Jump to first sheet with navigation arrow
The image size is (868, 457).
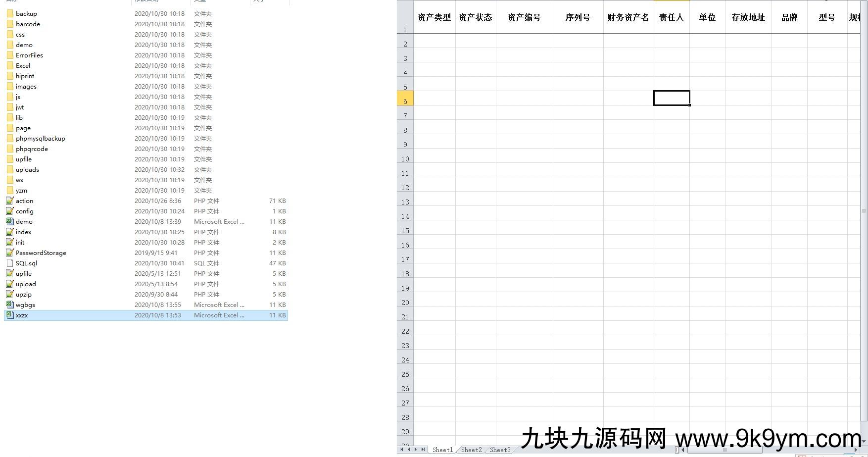click(401, 450)
